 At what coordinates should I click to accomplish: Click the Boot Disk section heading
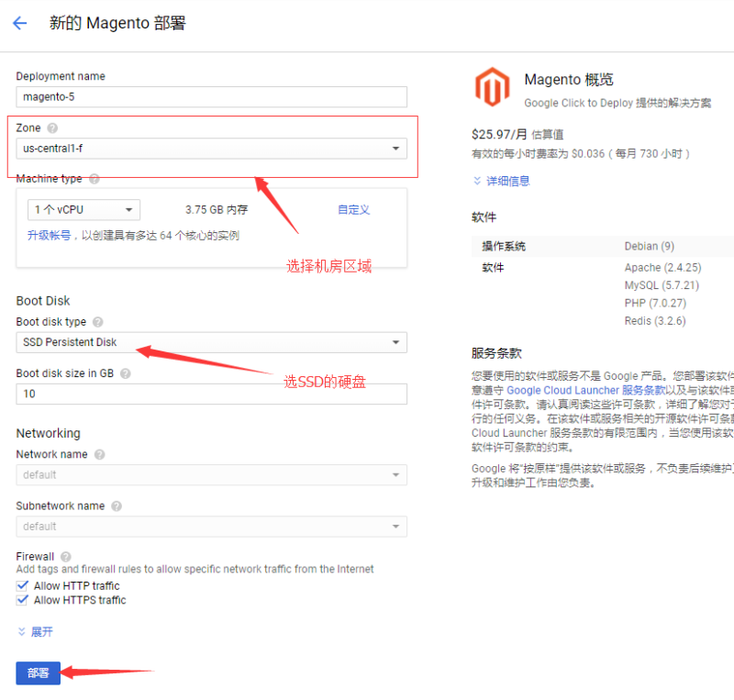point(43,301)
